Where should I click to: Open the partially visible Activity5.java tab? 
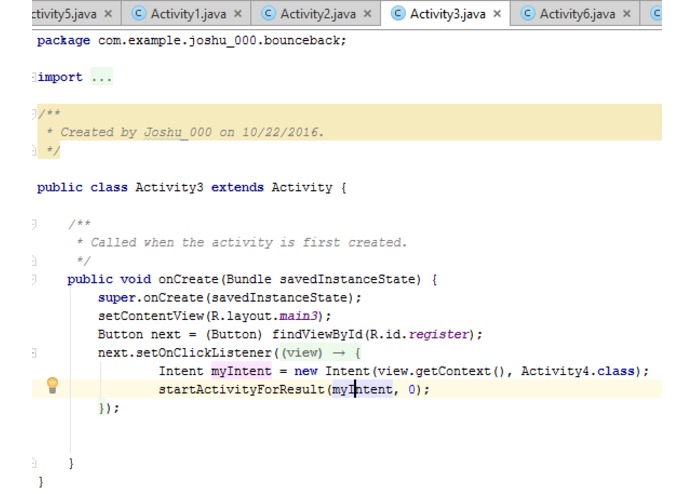(x=64, y=14)
